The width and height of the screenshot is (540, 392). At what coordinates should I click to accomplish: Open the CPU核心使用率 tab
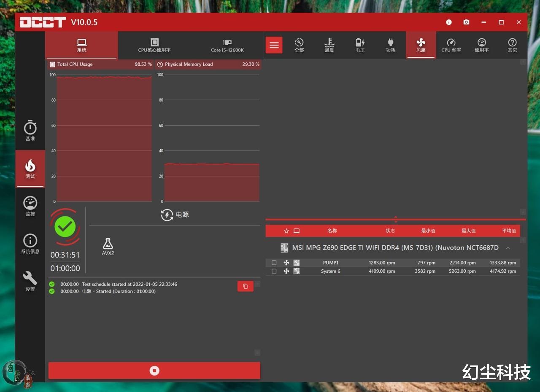tap(154, 45)
